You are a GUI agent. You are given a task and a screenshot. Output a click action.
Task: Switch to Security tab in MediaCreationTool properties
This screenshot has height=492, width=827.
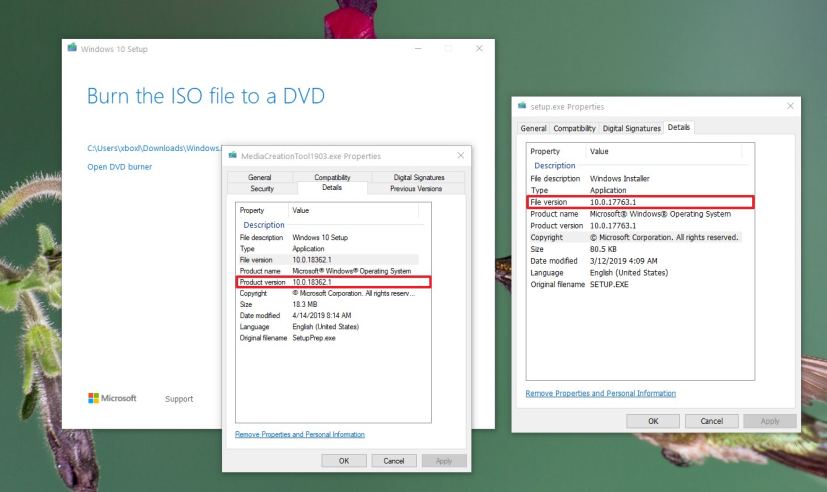262,188
